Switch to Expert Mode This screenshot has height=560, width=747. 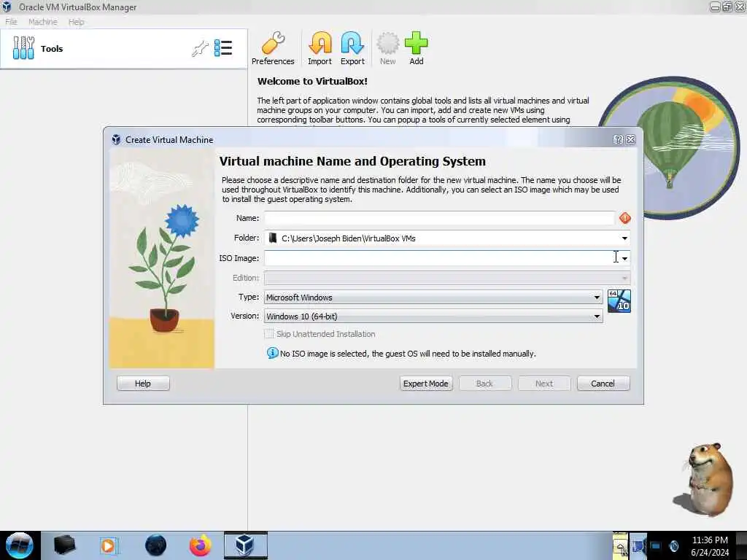(426, 384)
